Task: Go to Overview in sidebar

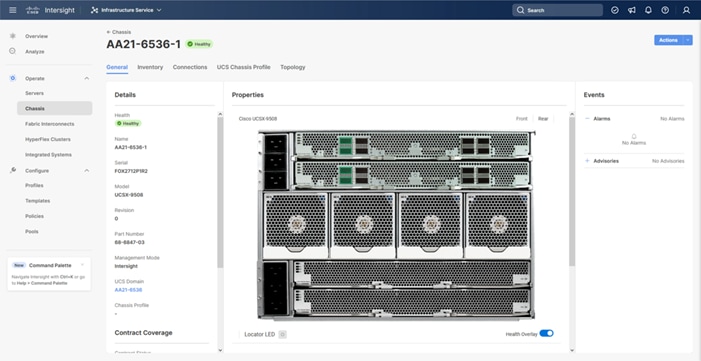Action: pos(36,36)
